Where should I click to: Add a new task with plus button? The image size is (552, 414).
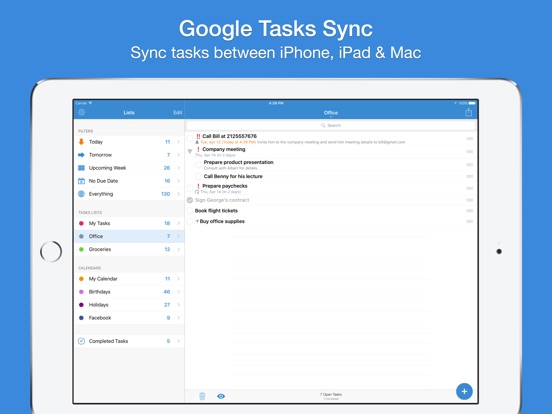464,391
